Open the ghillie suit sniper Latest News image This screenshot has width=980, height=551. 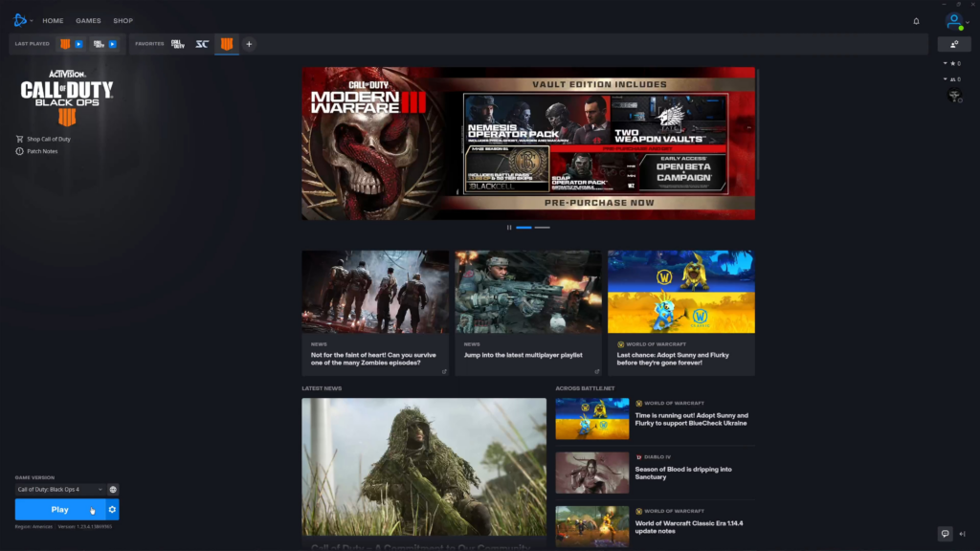point(424,467)
